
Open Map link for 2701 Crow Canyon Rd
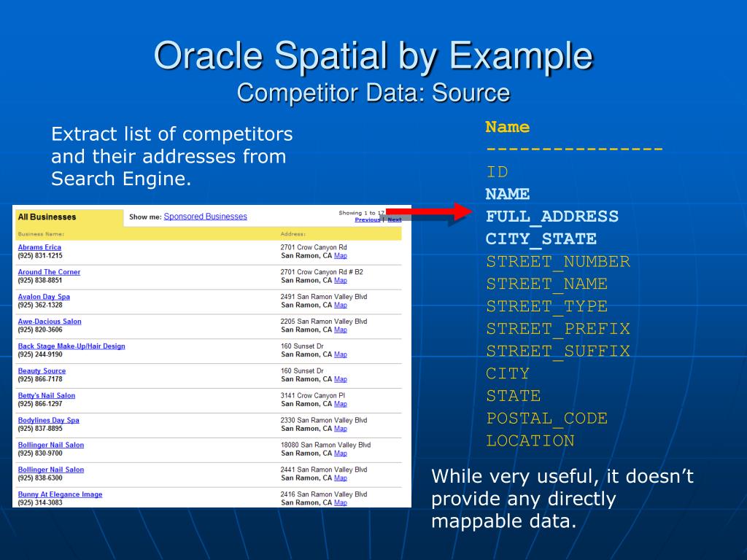tap(341, 256)
